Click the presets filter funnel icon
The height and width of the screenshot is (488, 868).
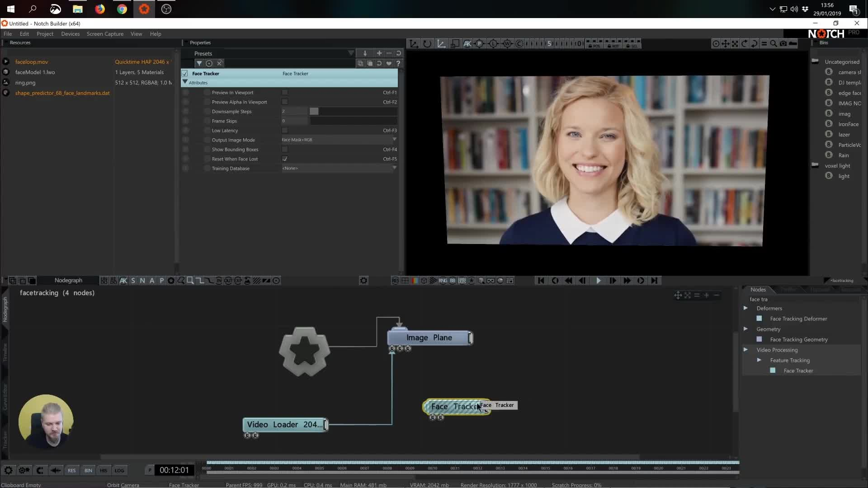199,63
